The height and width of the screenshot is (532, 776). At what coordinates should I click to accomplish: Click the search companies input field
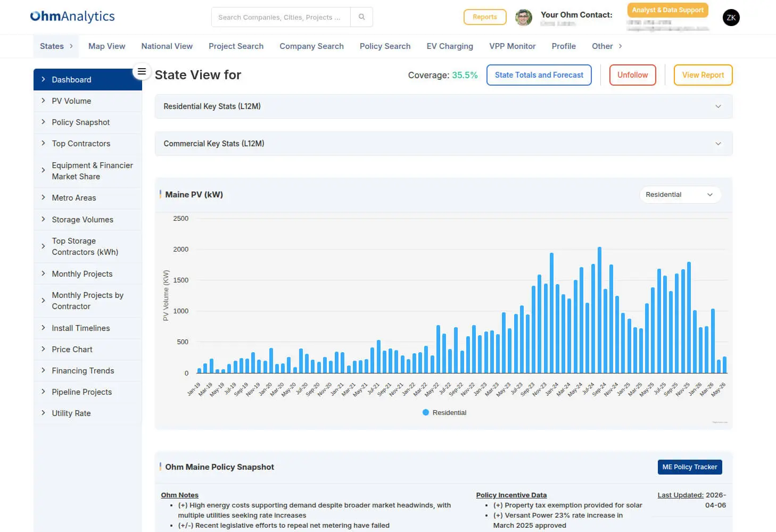[x=281, y=17]
